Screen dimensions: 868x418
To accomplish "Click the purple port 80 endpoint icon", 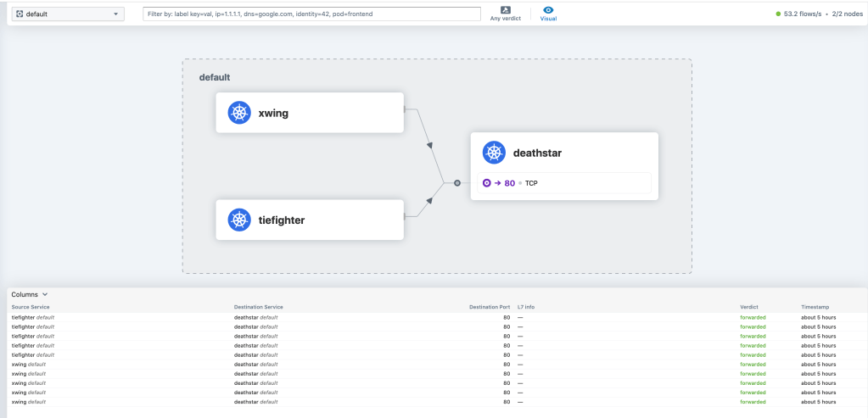I will (x=486, y=183).
